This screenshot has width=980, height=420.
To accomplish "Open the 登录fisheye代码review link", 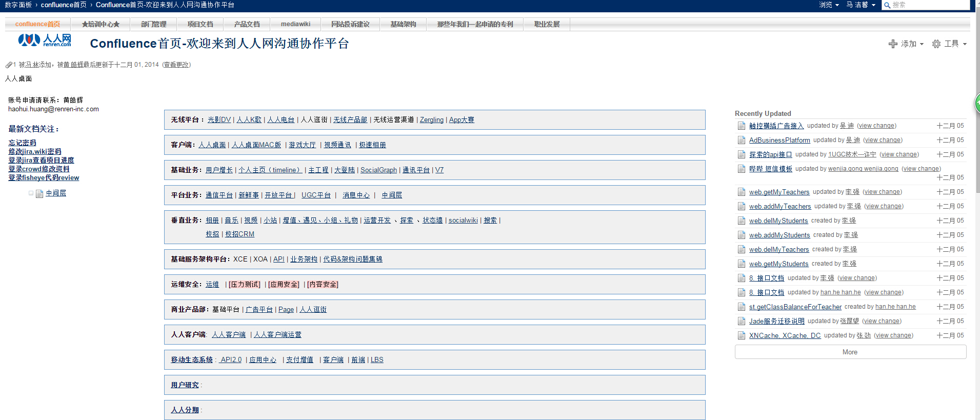I will tap(44, 178).
